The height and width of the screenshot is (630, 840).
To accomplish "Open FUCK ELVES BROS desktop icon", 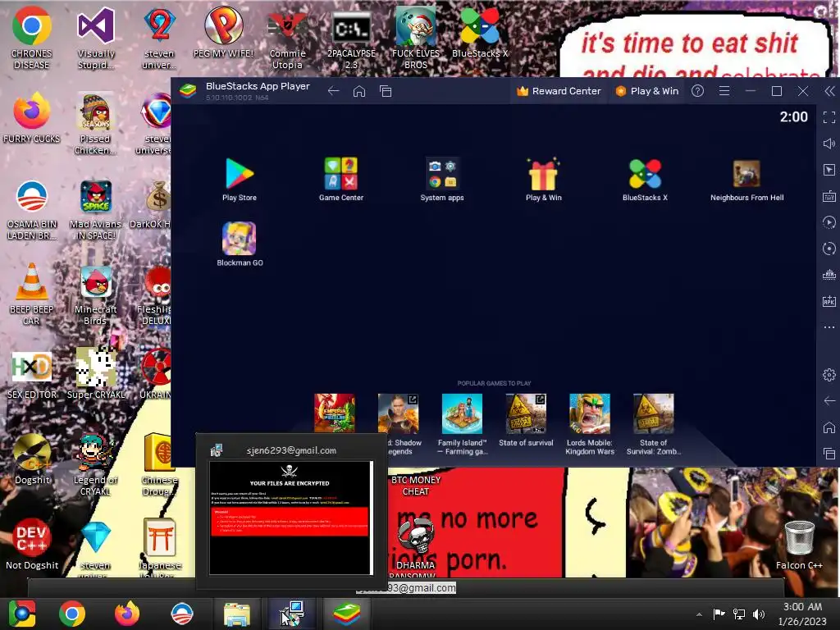I will coord(416,38).
